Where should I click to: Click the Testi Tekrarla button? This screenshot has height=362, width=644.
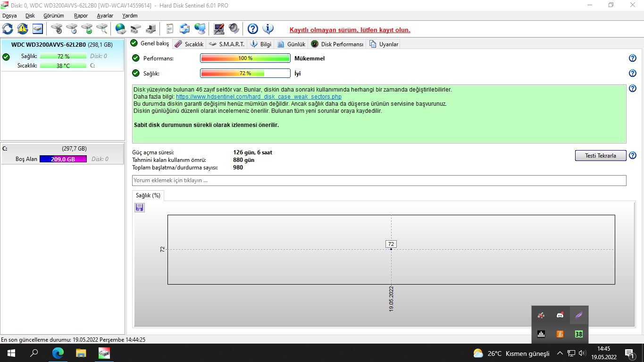(601, 156)
